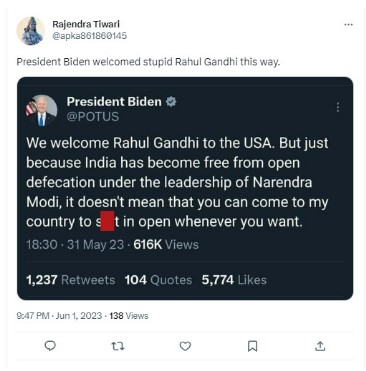Click the 138 Views count

pyautogui.click(x=129, y=316)
